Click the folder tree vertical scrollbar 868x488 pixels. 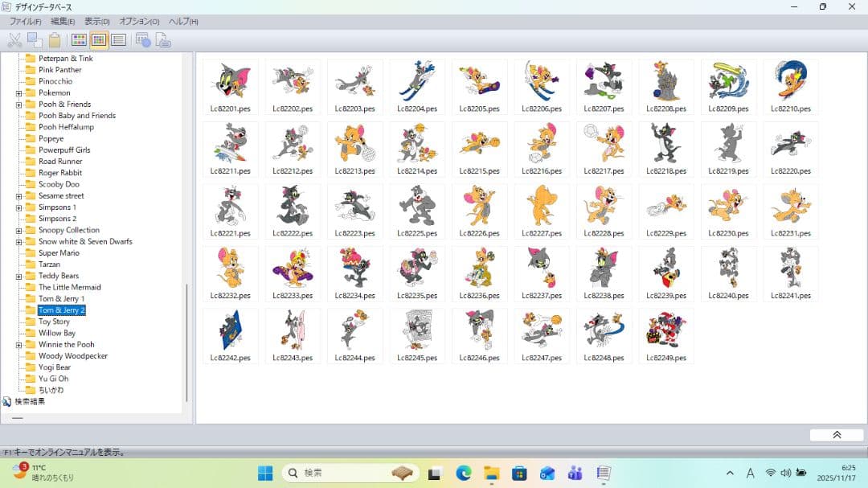tap(186, 342)
